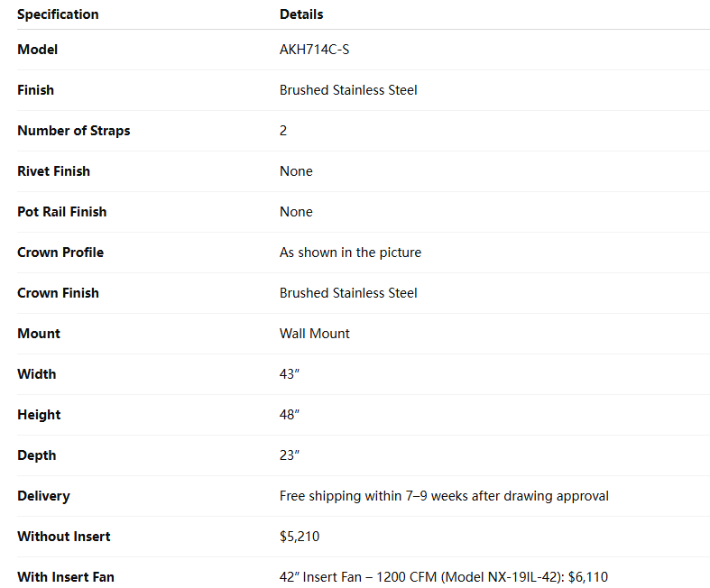
Task: Click the Finish row's Brushed Stainless Steel value
Action: (348, 90)
